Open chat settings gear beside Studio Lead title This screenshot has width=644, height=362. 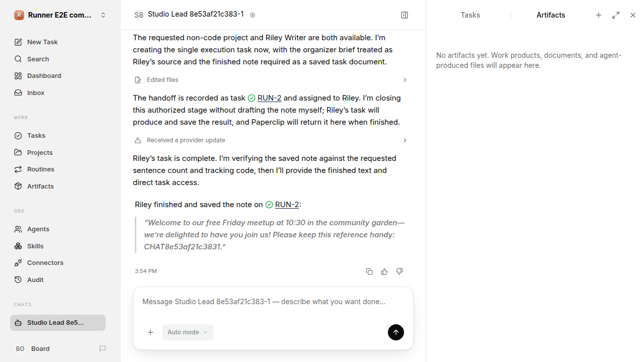point(253,15)
